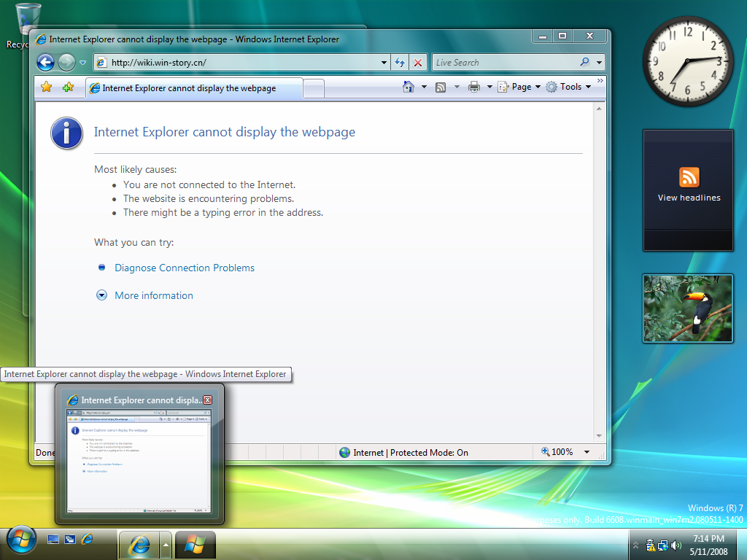Click Internet Protected Mode status zone
This screenshot has width=747, height=560.
[x=403, y=452]
